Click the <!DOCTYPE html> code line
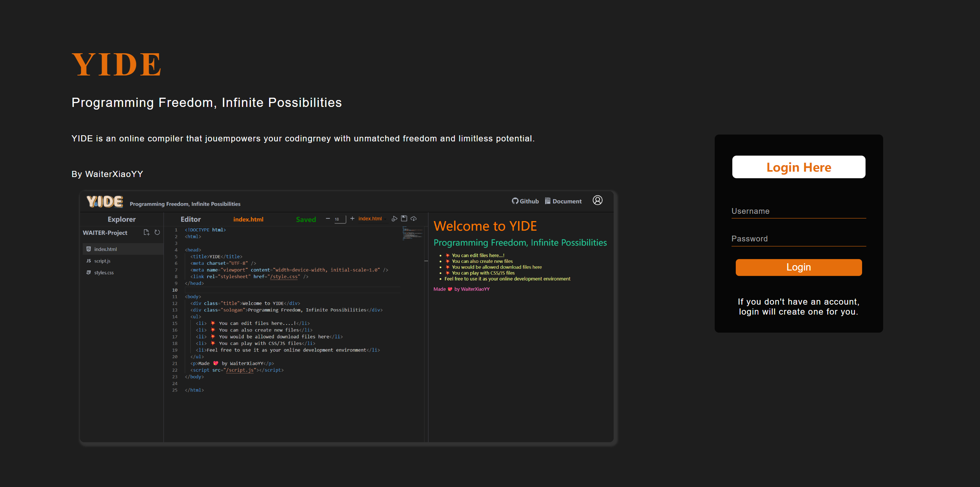Image resolution: width=980 pixels, height=487 pixels. (205, 230)
